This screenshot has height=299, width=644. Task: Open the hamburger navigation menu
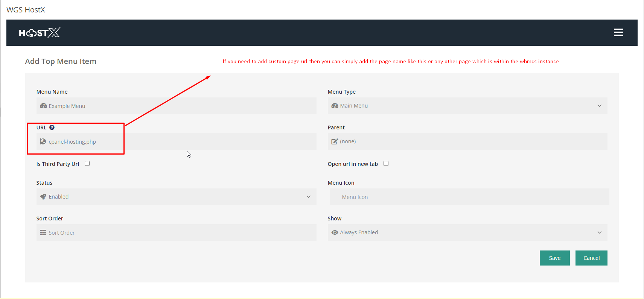tap(618, 33)
